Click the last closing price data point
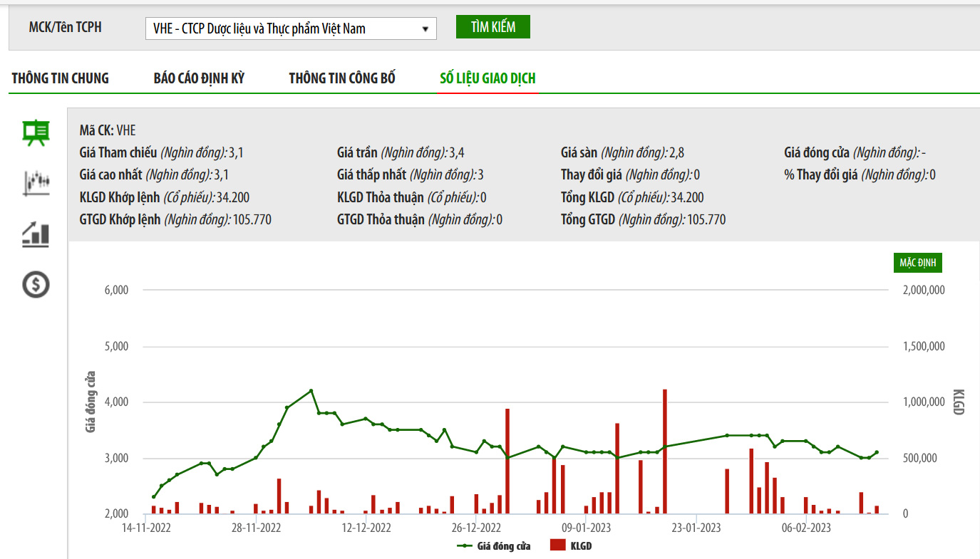 point(877,452)
